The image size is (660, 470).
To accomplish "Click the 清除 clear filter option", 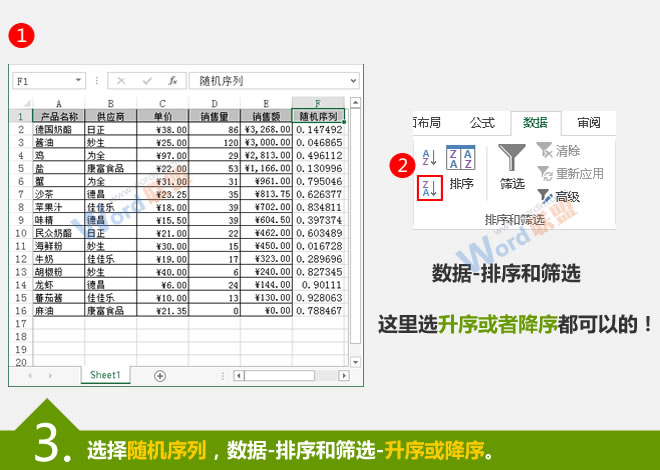I will (x=558, y=151).
